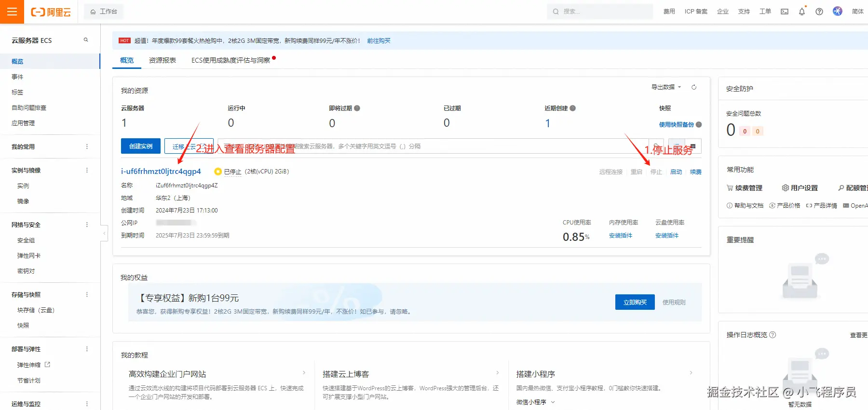Switch to the grid card view
Viewport: 868px width, 410px height.
click(x=693, y=146)
